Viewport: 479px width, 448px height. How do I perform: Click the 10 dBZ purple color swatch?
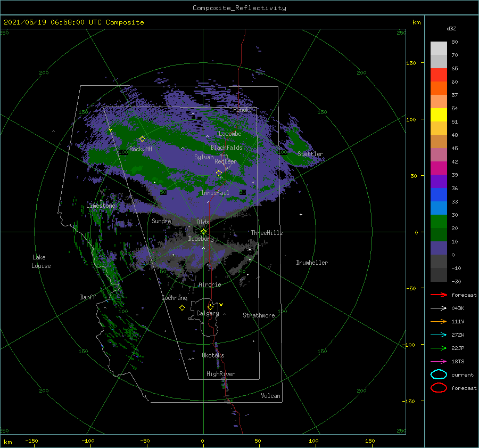[x=439, y=248]
